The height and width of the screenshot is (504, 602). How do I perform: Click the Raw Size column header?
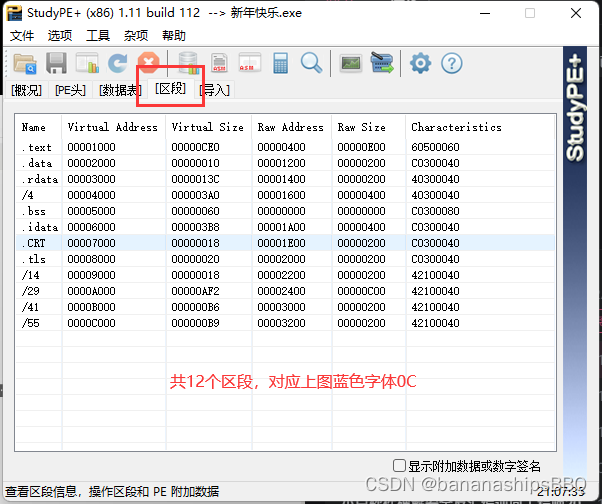[369, 127]
